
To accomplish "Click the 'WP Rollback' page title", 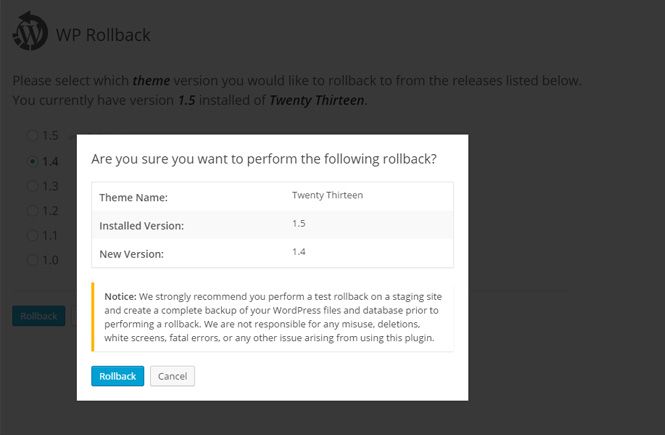I will (x=103, y=35).
